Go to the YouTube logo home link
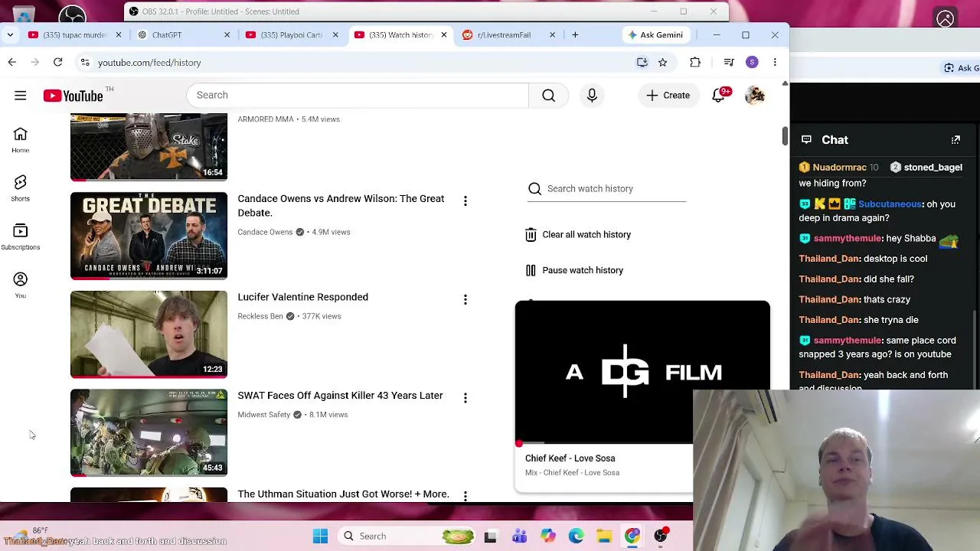Viewport: 980px width, 551px height. pos(73,96)
